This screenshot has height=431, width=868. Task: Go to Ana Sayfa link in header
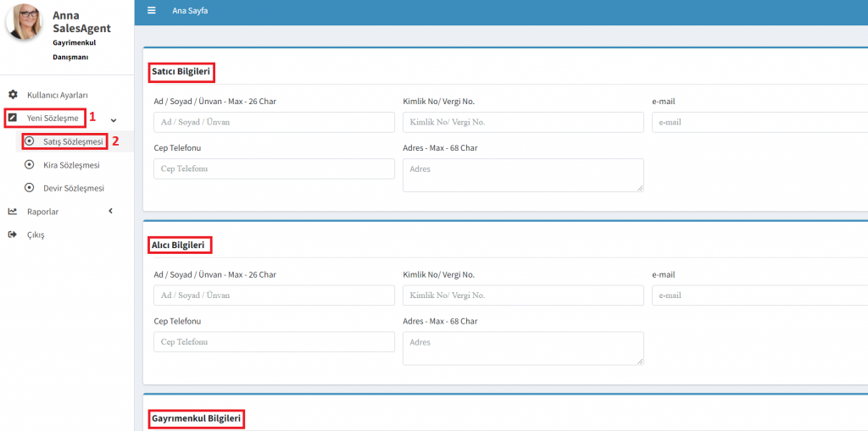[x=190, y=11]
